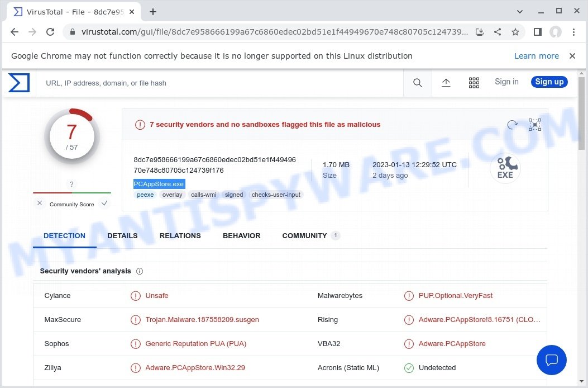Click the 7 / 57 detection score gauge

click(71, 137)
